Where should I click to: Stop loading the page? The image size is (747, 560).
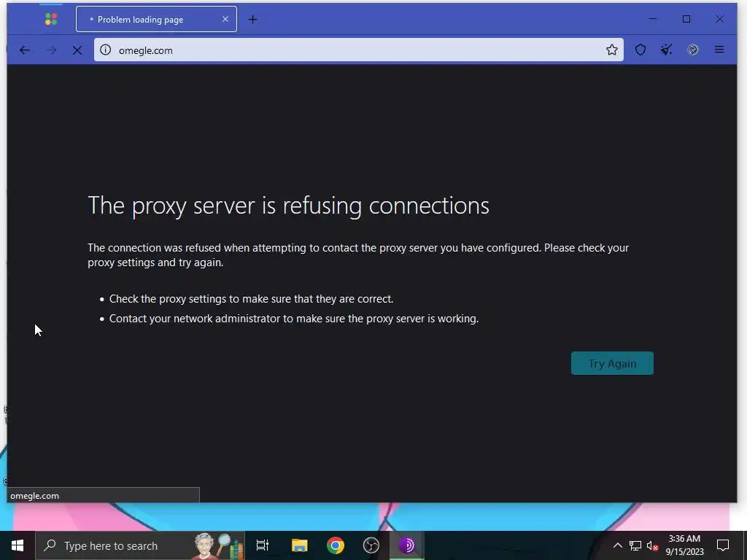(77, 50)
